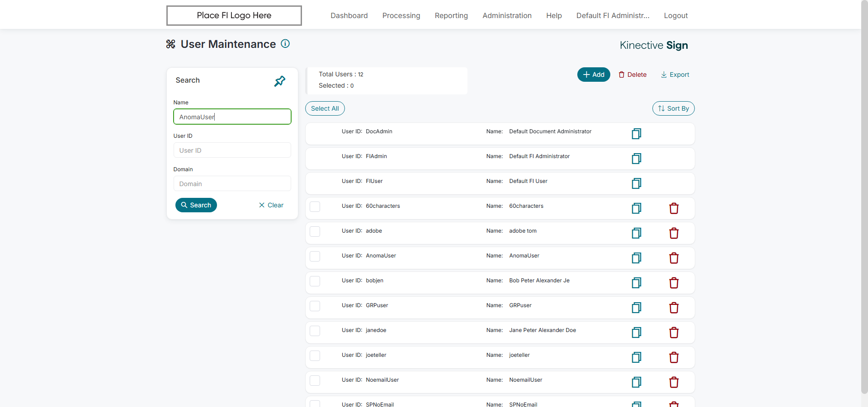Focus the User ID search field

tap(232, 150)
